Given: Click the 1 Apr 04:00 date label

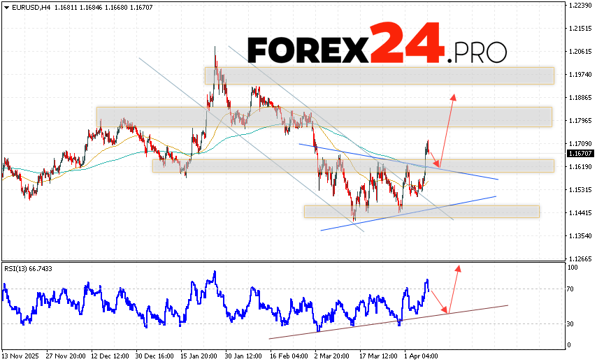Looking at the screenshot, I should pyautogui.click(x=422, y=355).
